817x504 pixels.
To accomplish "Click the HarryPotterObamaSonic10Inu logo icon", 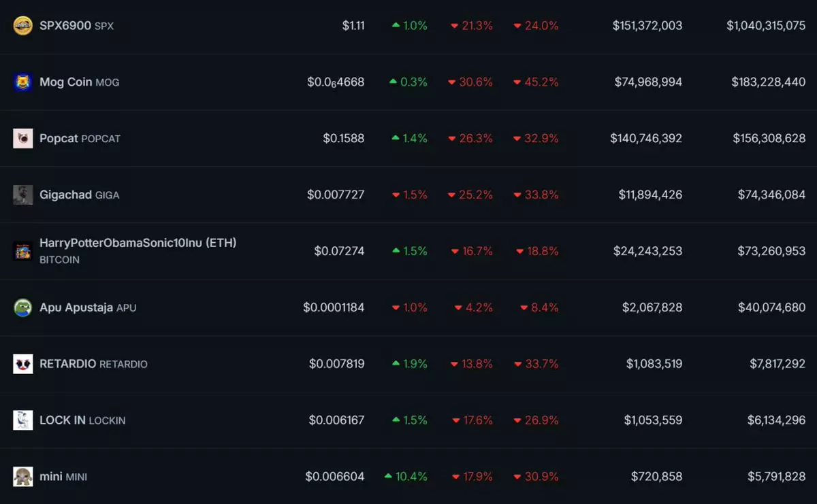I will [23, 251].
